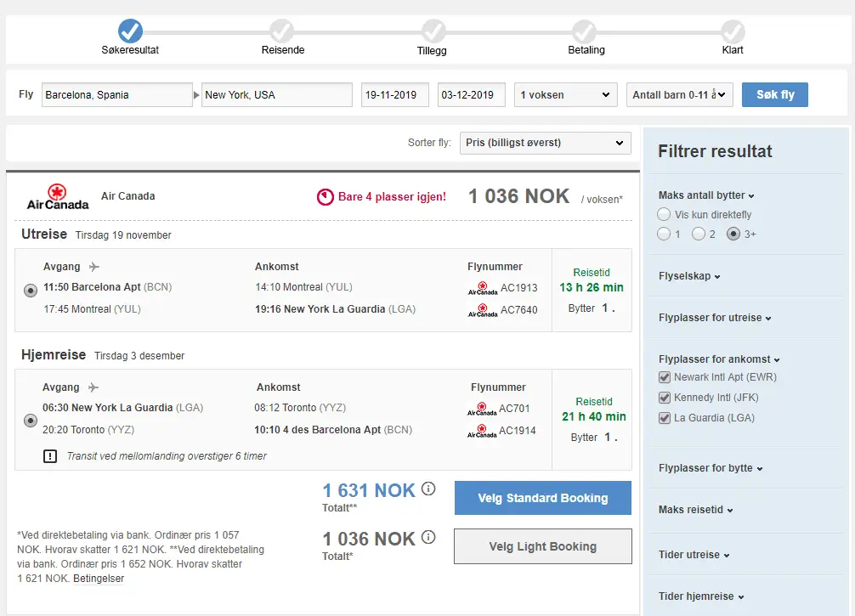The image size is (855, 616).
Task: Click the info icon beside 1 631 NOK
Action: coord(428,489)
